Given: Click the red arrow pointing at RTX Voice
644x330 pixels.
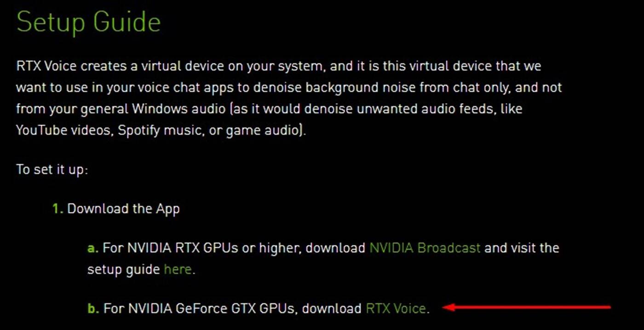Looking at the screenshot, I should pos(529,307).
